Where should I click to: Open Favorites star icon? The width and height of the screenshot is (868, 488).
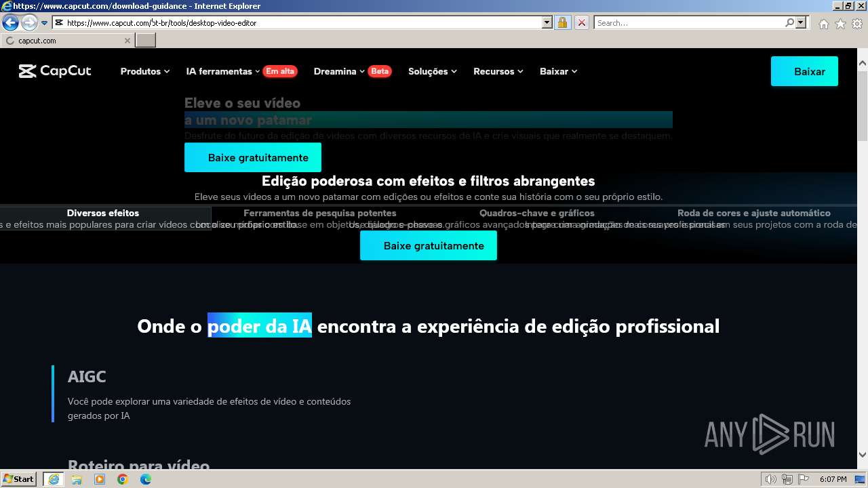coord(840,24)
